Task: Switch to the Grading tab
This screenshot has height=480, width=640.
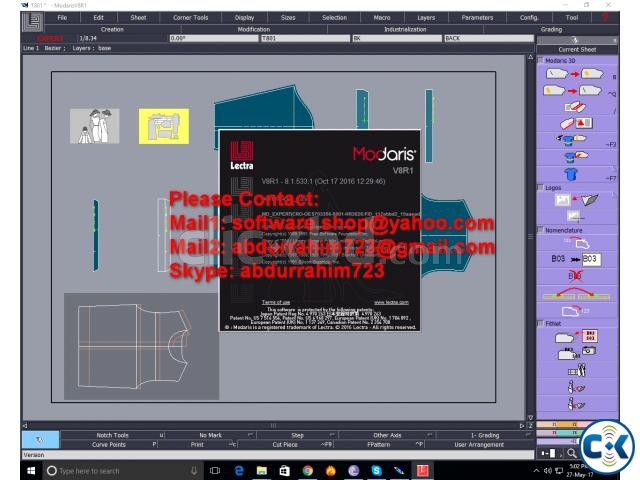Action: 551,29
